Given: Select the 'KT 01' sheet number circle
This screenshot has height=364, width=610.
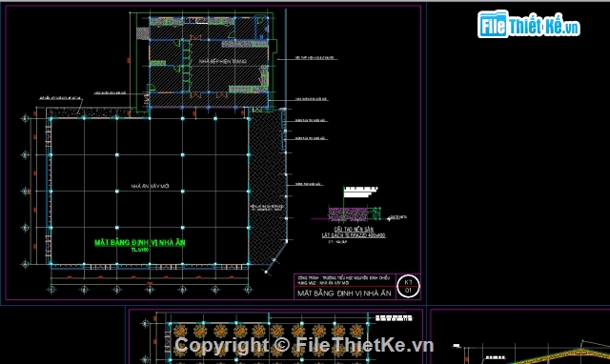Looking at the screenshot, I should tap(408, 286).
